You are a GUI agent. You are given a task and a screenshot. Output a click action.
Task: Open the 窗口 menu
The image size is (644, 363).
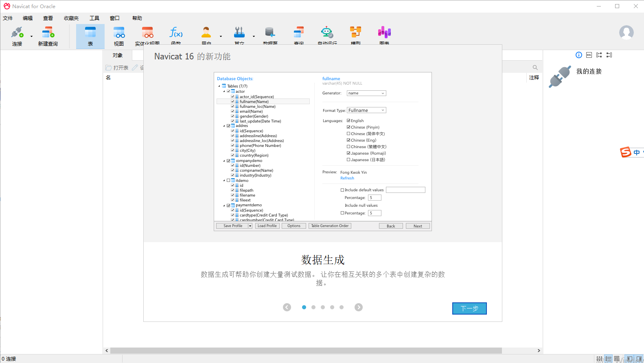115,18
